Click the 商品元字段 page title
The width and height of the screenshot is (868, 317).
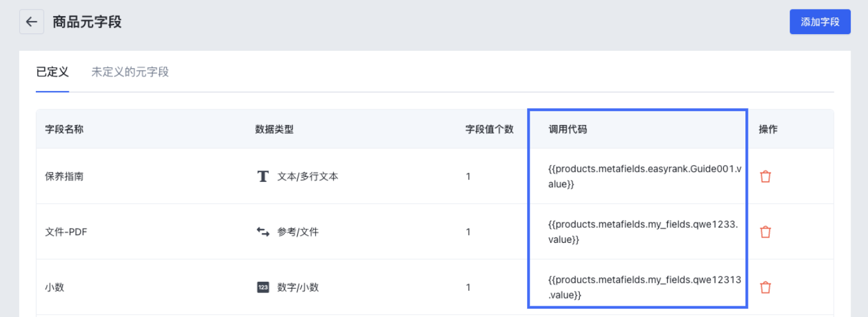tap(87, 22)
